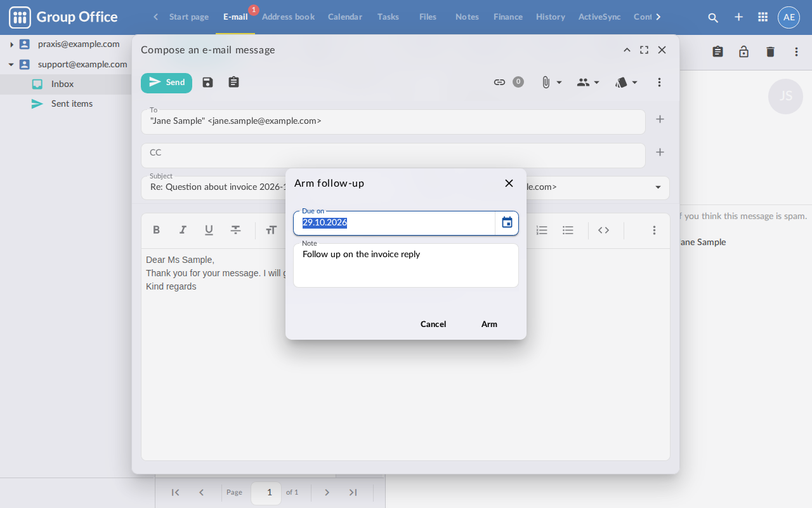Toggle underline formatting in editor

(x=209, y=231)
